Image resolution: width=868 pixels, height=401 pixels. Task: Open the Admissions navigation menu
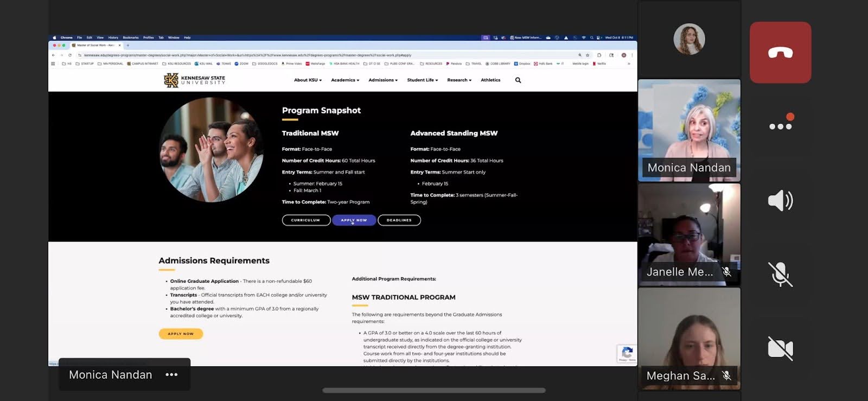383,80
